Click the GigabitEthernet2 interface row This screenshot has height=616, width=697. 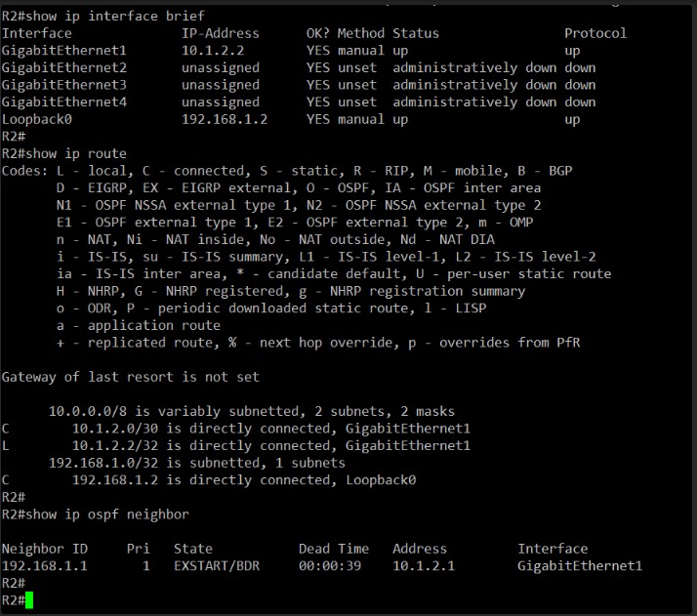(x=299, y=68)
